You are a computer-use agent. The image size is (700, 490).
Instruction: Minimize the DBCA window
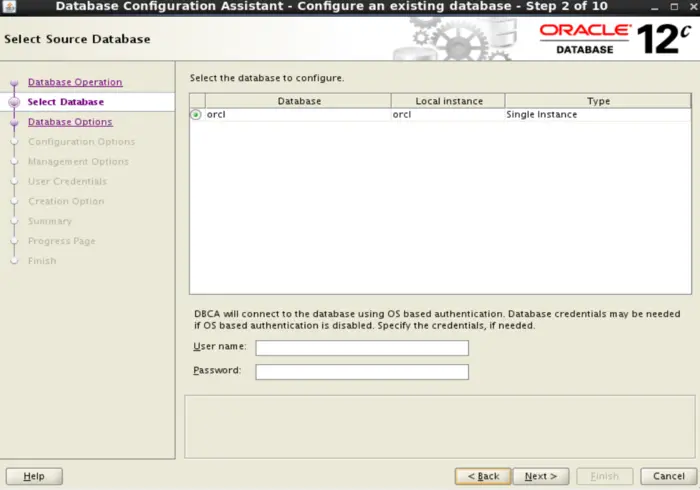point(654,7)
